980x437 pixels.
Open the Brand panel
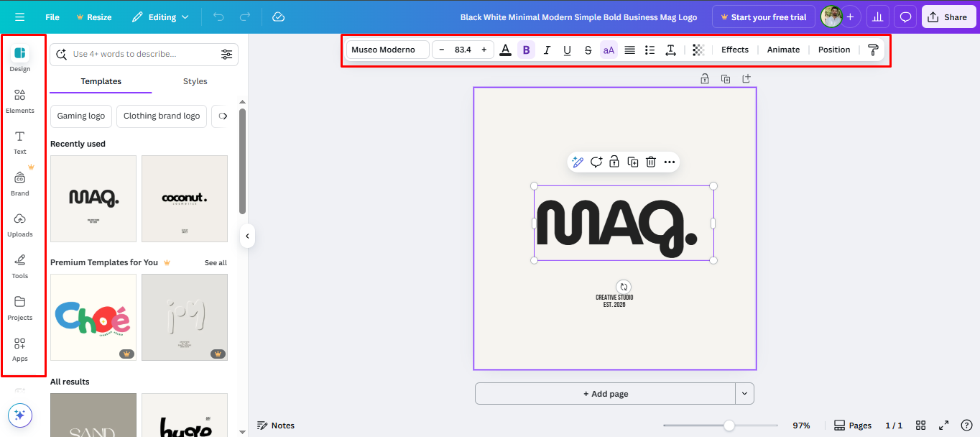click(20, 181)
